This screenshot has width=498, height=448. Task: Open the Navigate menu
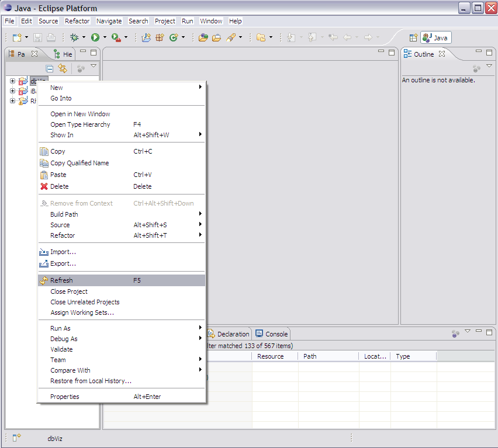(x=109, y=21)
